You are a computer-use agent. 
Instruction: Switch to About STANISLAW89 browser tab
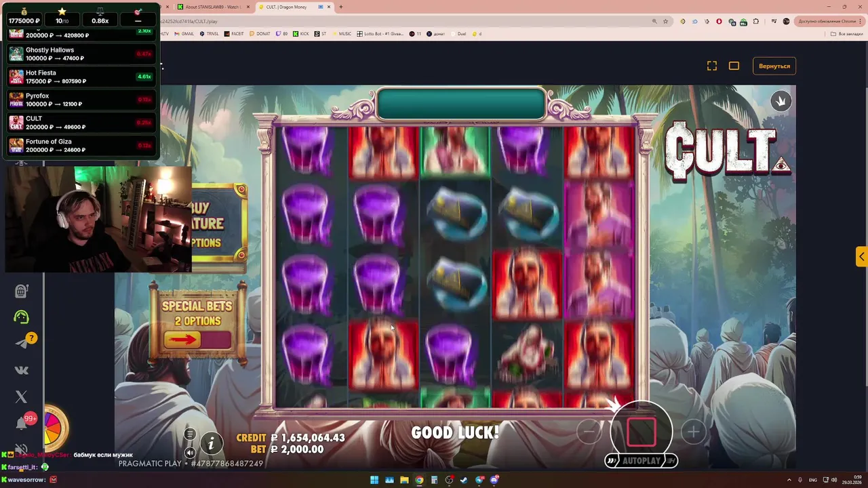pos(212,7)
